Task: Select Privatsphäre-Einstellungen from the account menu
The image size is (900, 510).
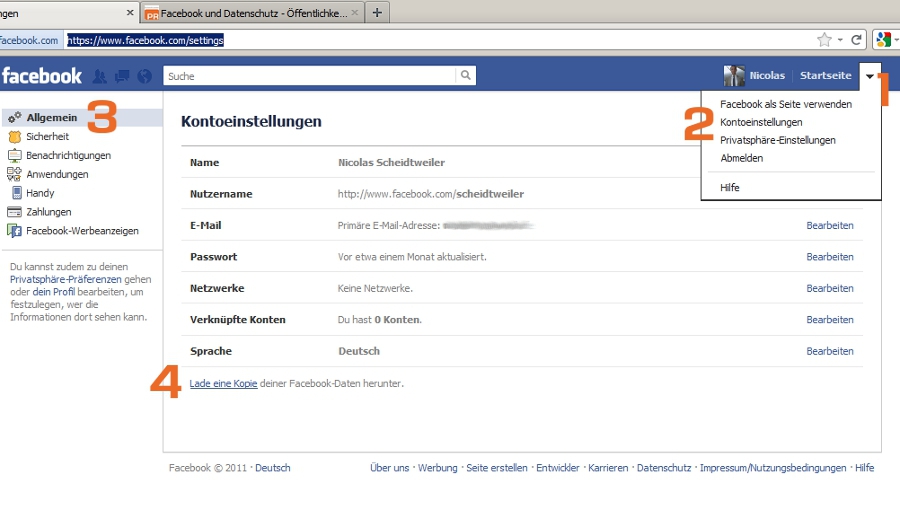Action: [777, 140]
